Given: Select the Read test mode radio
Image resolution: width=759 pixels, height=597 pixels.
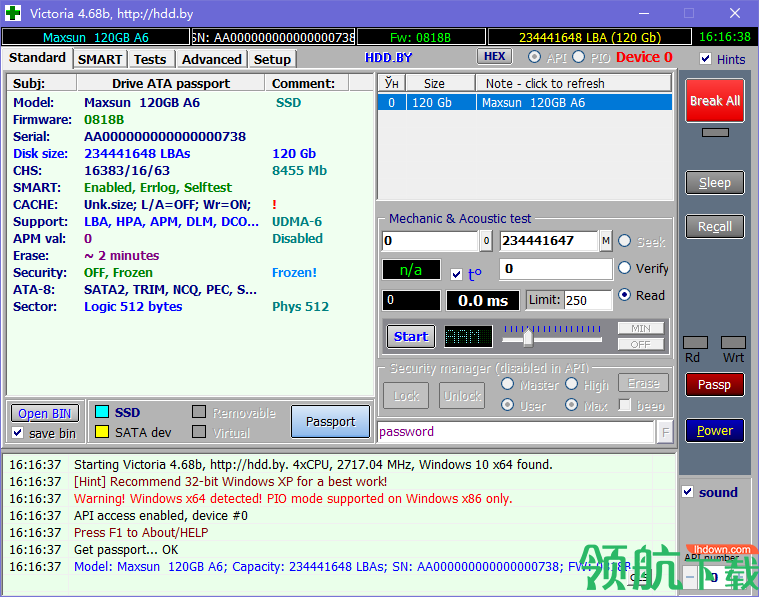Looking at the screenshot, I should [624, 294].
